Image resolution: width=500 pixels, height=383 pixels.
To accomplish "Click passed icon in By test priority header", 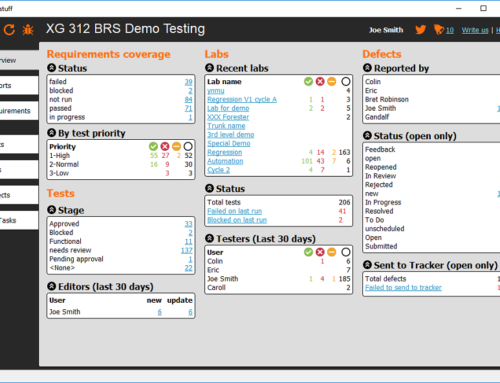I will (153, 146).
